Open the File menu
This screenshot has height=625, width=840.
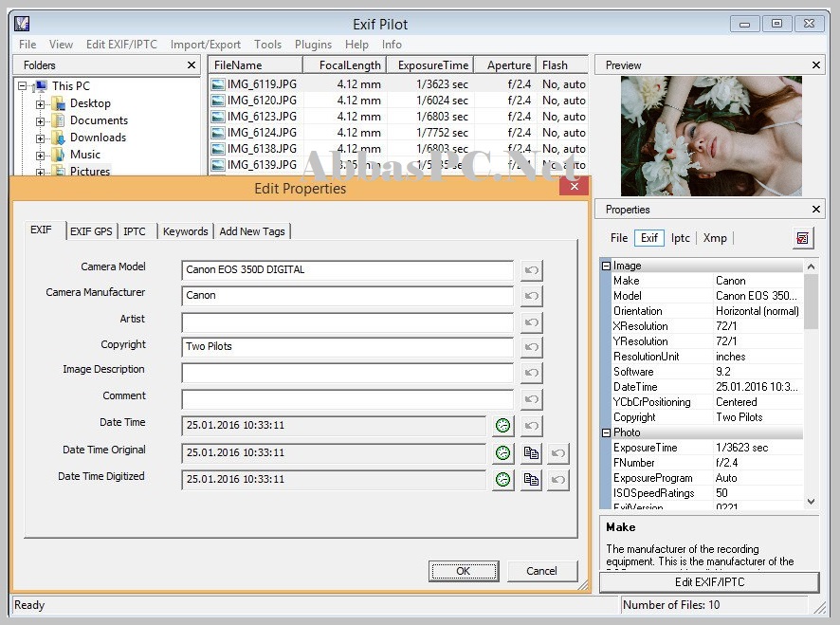(x=27, y=45)
